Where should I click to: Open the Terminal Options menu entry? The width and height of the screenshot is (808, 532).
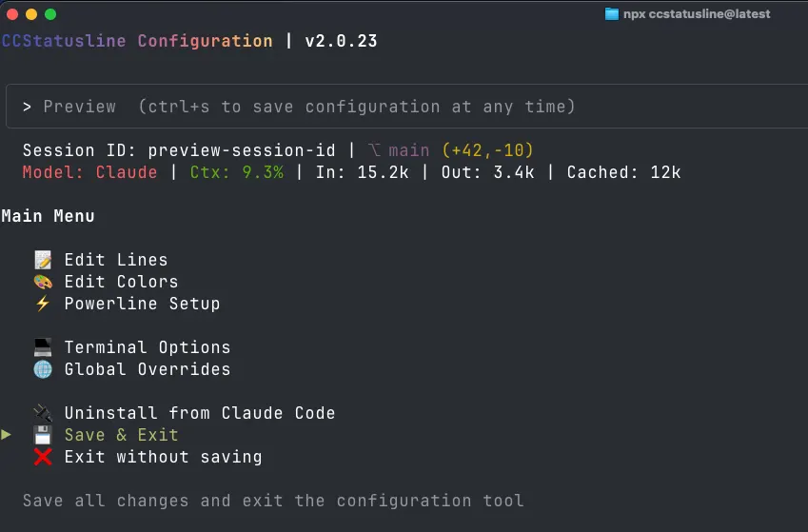tap(148, 347)
